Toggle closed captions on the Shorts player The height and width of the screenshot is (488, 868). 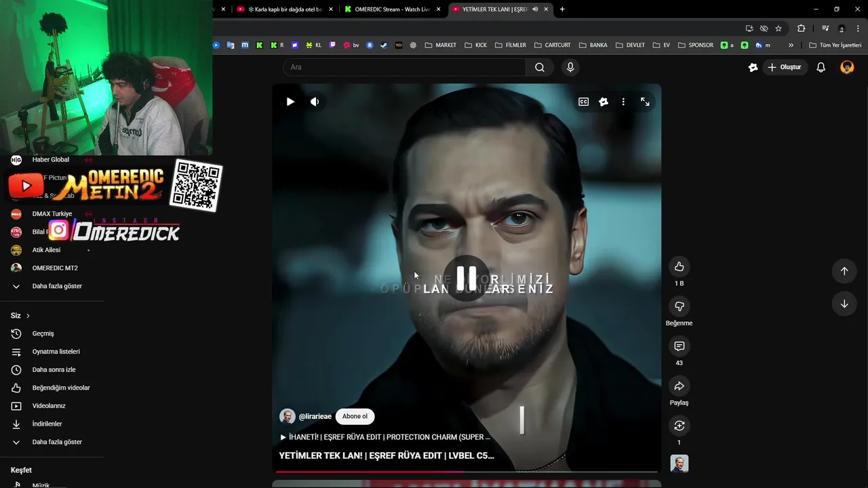[x=583, y=102]
